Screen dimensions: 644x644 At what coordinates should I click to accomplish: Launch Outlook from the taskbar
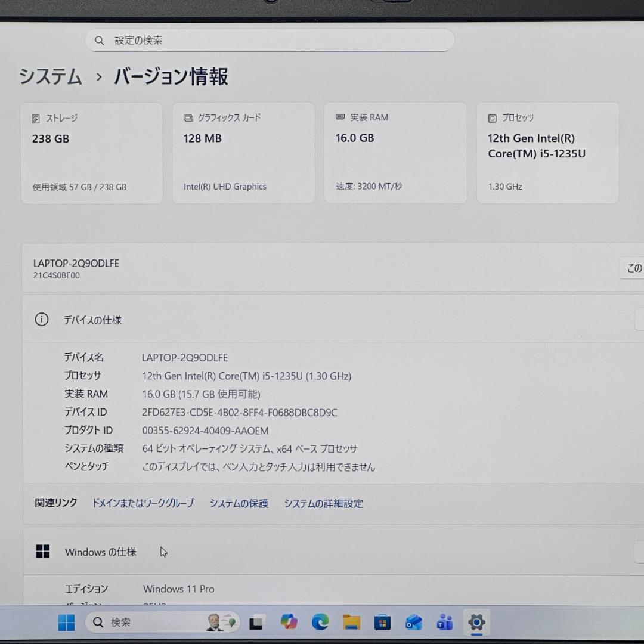point(413,622)
